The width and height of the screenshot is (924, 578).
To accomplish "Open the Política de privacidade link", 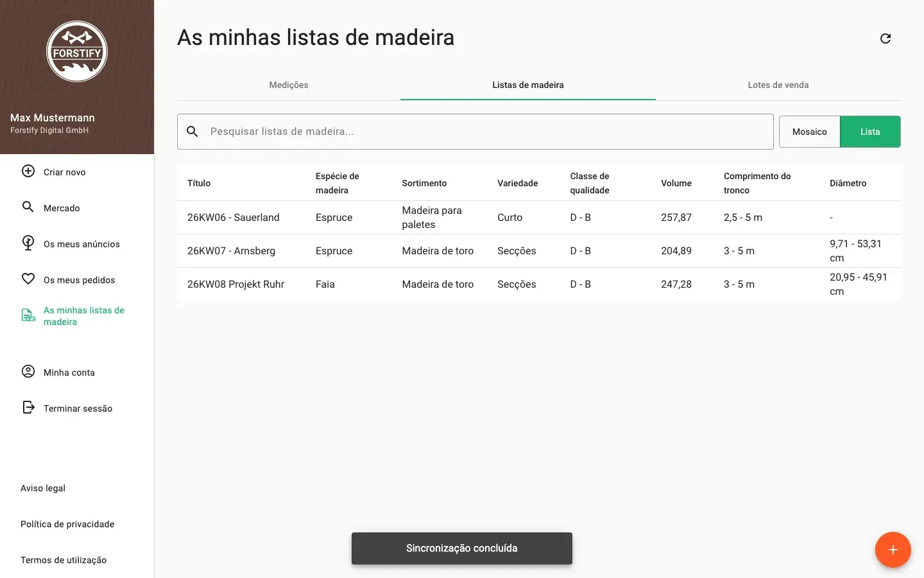I will (x=67, y=524).
